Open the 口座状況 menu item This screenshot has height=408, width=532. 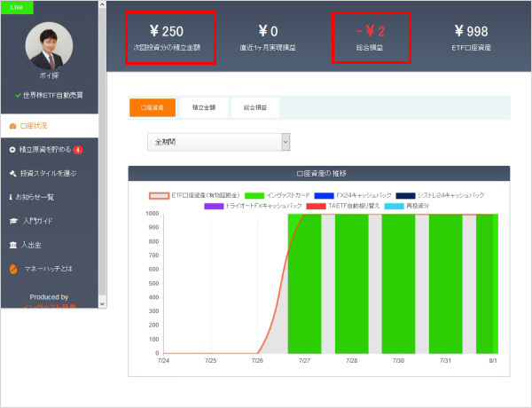pos(50,126)
